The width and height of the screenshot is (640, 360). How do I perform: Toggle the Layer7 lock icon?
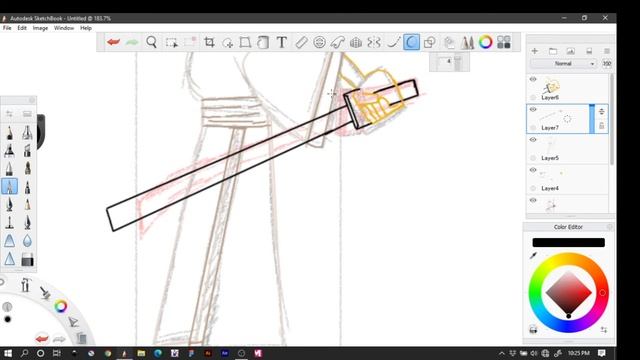pyautogui.click(x=601, y=126)
